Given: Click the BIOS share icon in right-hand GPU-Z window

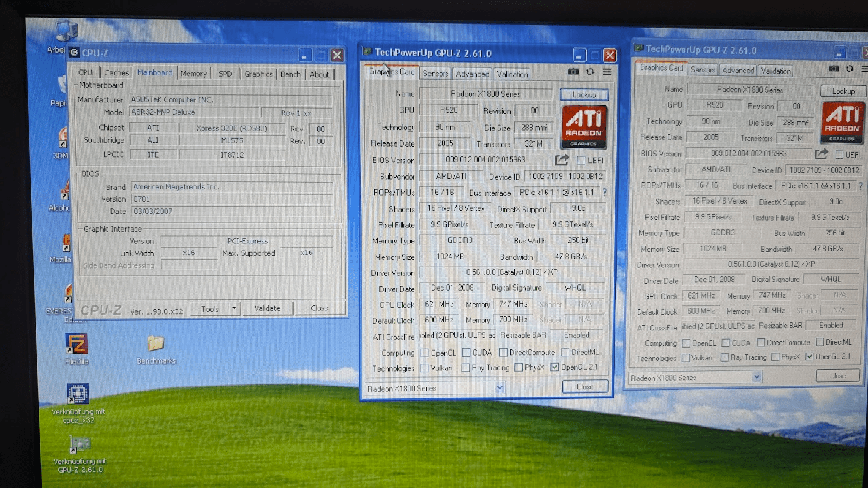Looking at the screenshot, I should pyautogui.click(x=821, y=154).
